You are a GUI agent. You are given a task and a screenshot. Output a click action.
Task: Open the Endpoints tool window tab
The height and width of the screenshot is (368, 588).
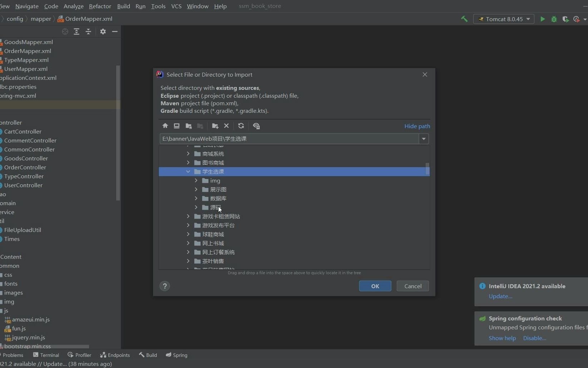click(115, 355)
